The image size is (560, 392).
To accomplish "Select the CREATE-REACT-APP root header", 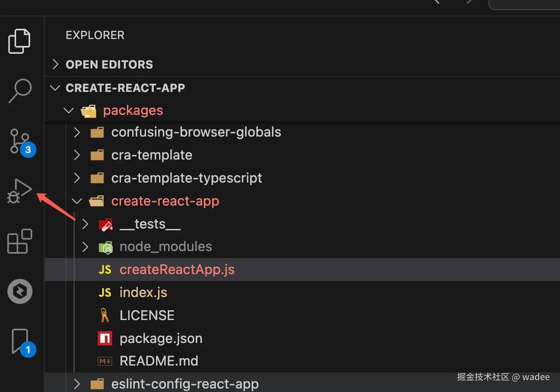I will (x=125, y=88).
